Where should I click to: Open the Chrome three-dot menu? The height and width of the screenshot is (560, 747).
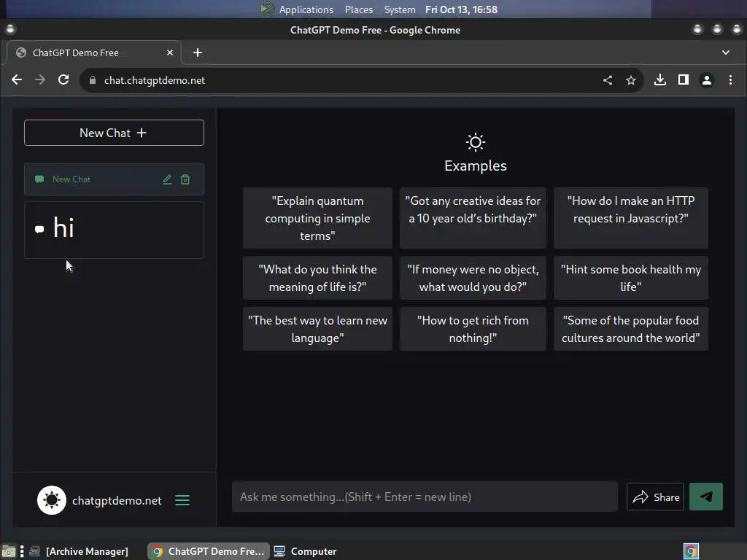point(730,80)
